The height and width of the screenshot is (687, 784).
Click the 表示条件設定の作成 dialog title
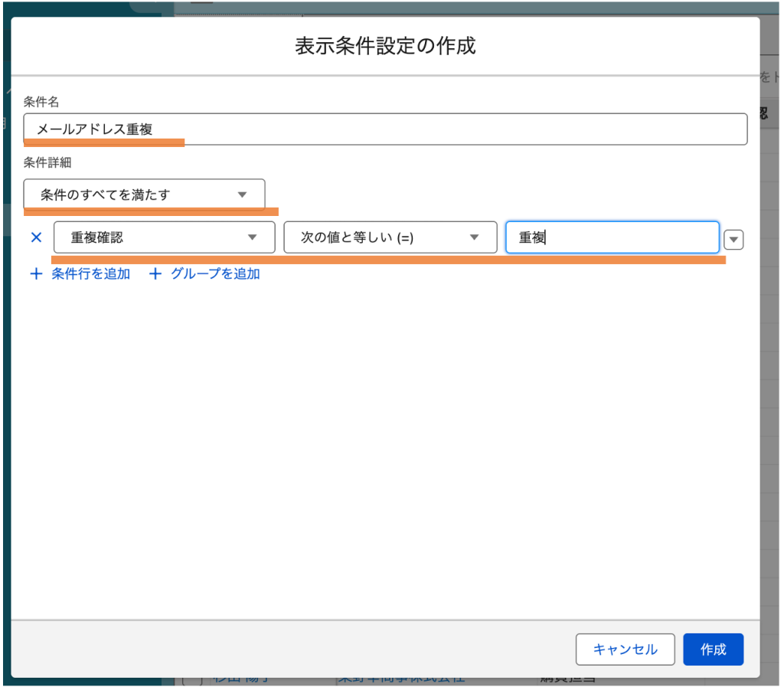[x=385, y=46]
